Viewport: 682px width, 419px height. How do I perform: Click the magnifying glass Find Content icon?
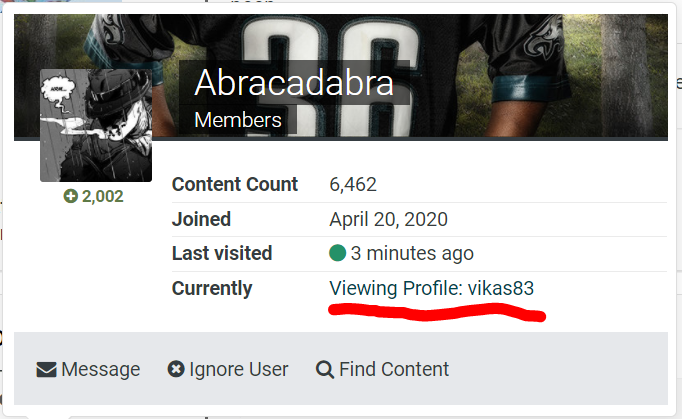click(325, 370)
